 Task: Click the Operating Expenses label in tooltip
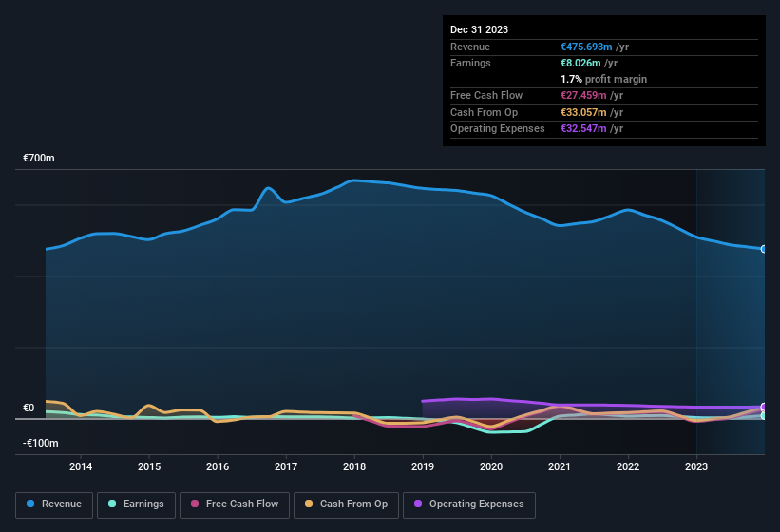[498, 128]
